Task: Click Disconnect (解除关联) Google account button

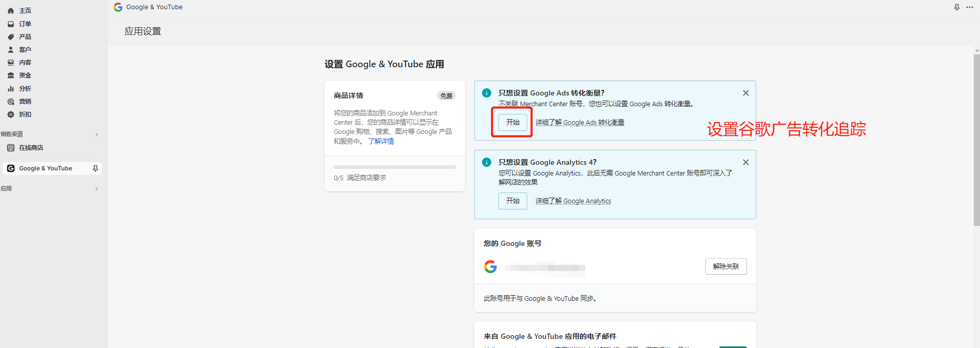Action: pos(726,266)
